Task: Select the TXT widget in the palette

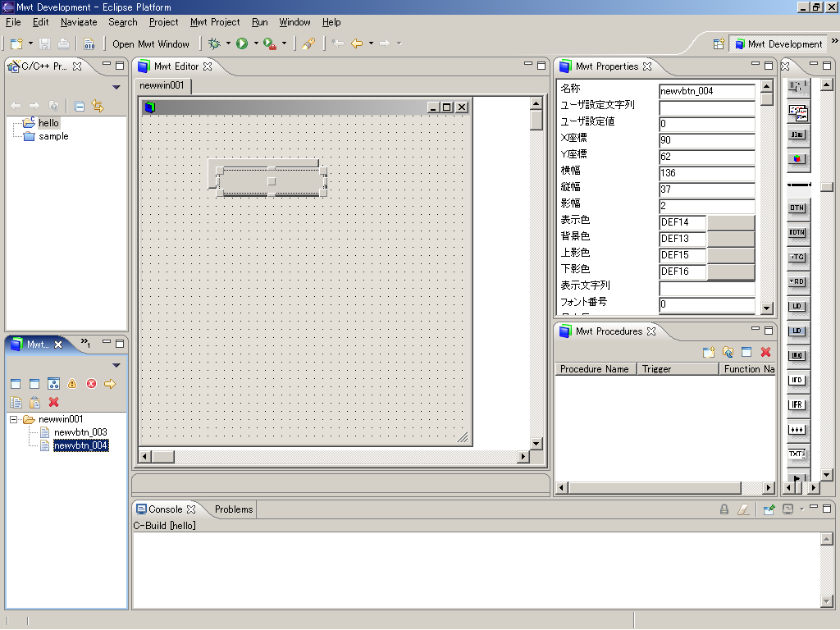Action: tap(797, 454)
